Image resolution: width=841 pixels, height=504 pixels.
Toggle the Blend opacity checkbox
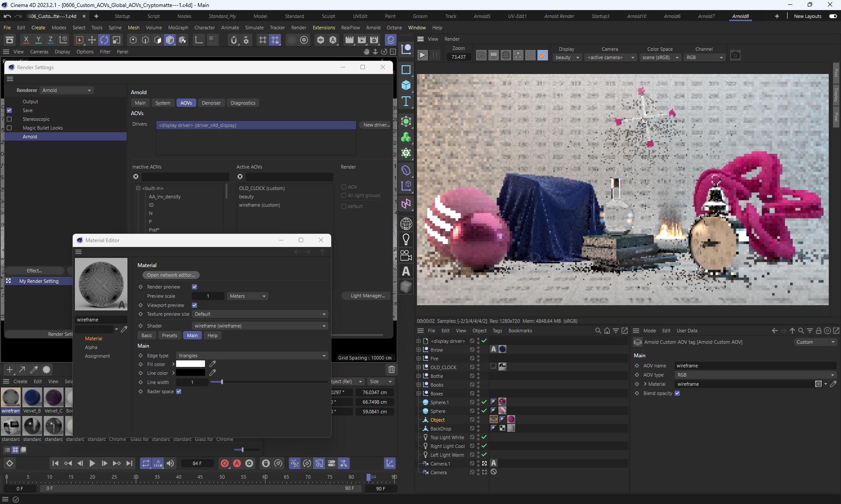[677, 393]
